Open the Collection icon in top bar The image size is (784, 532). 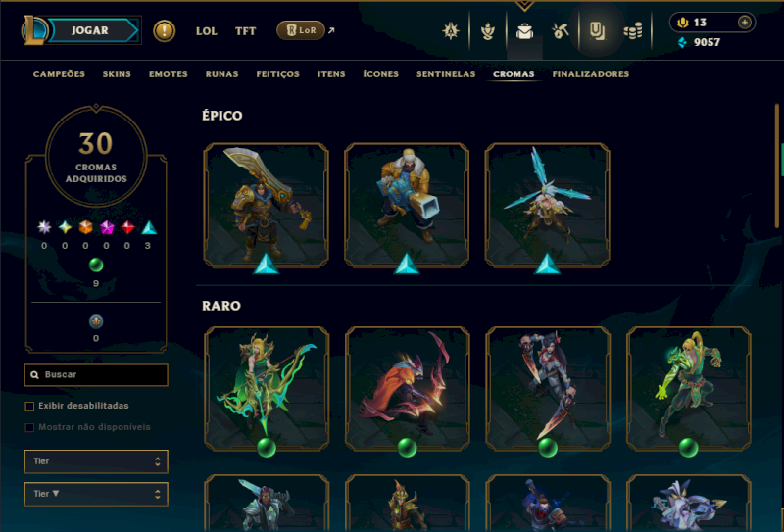pos(597,31)
